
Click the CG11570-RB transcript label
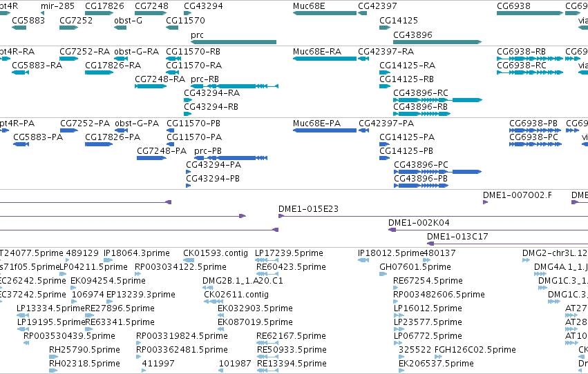[193, 52]
